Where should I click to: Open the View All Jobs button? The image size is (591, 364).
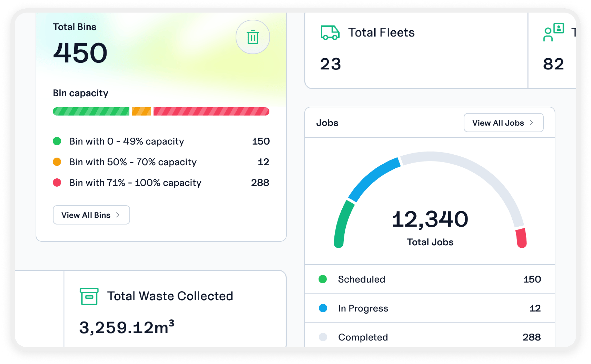coord(503,123)
